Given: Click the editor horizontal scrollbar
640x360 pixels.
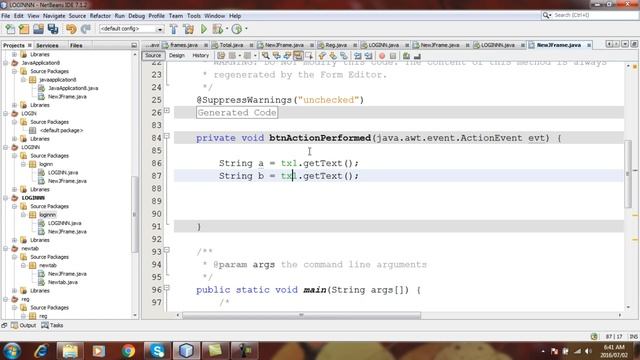Looking at the screenshot, I should (x=301, y=315).
